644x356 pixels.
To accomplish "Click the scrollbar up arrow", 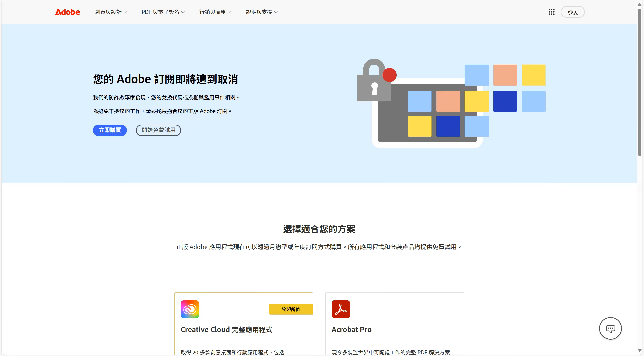I will click(640, 4).
